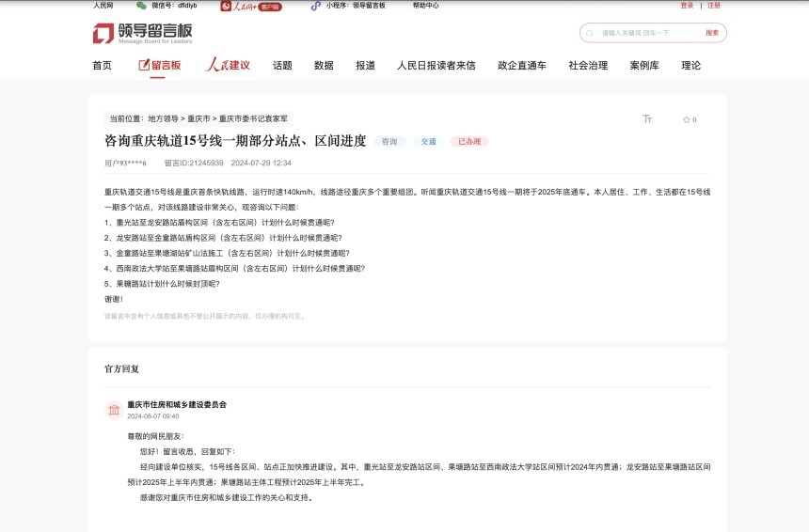This screenshot has height=532, width=809.
Task: Click user name 用户93****6
Action: pyautogui.click(x=125, y=163)
